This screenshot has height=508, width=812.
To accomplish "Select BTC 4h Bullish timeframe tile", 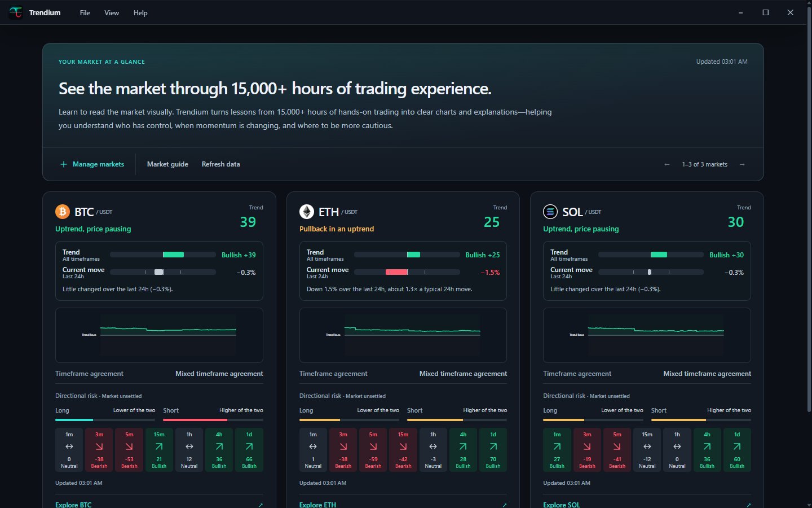I will pyautogui.click(x=219, y=450).
